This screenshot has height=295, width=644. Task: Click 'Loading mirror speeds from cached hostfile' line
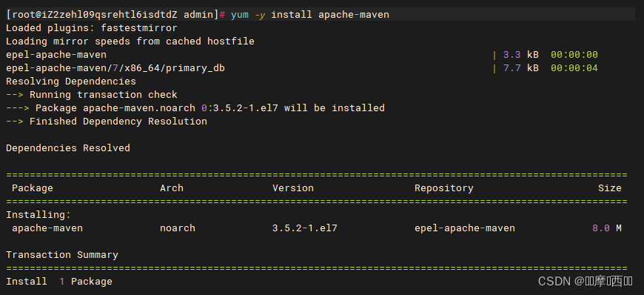pos(130,42)
